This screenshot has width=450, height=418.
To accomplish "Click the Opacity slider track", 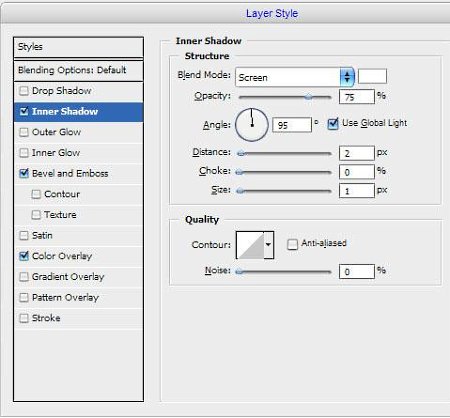I will (285, 97).
